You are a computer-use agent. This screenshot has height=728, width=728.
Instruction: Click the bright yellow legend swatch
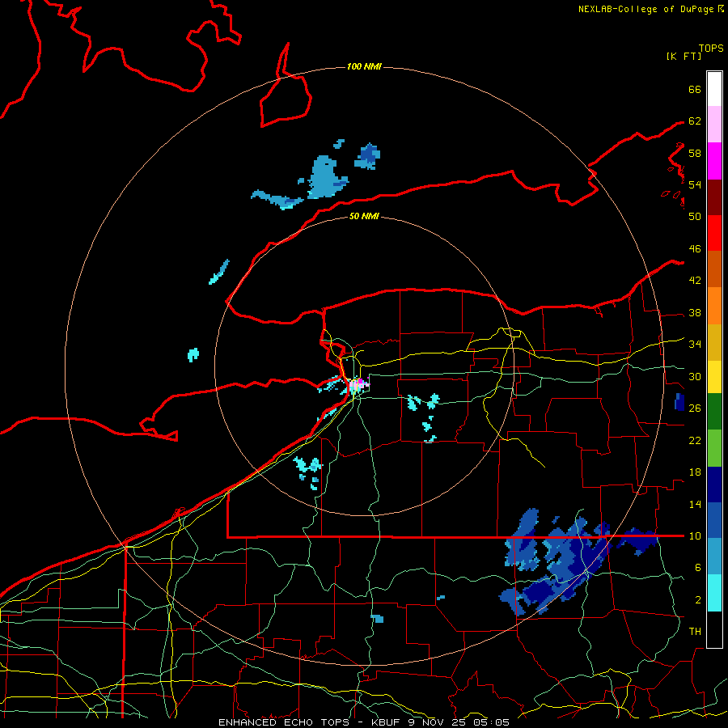point(714,376)
